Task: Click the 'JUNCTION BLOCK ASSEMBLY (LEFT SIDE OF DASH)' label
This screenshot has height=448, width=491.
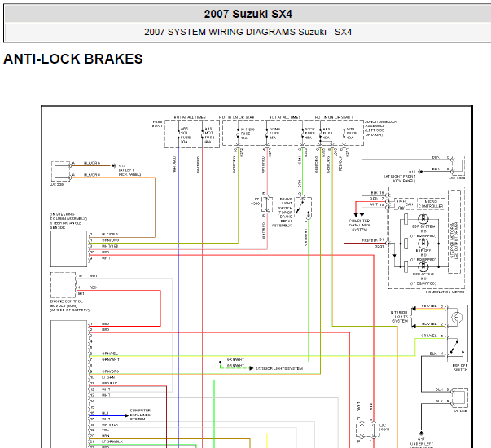Action: (x=380, y=128)
